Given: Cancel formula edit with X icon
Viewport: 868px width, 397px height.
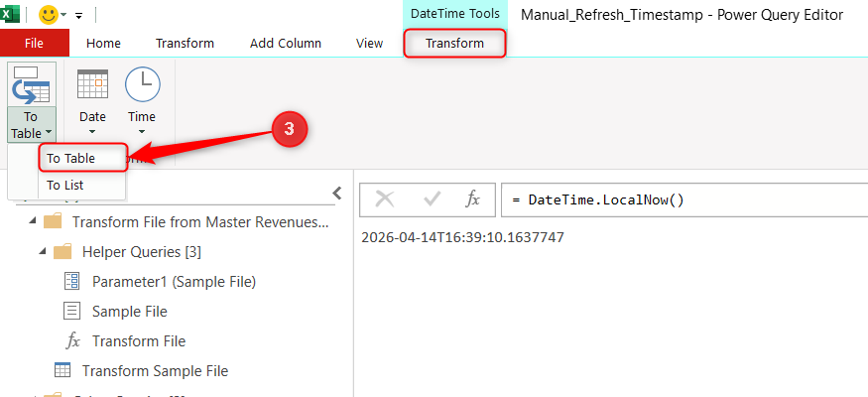Looking at the screenshot, I should [385, 199].
